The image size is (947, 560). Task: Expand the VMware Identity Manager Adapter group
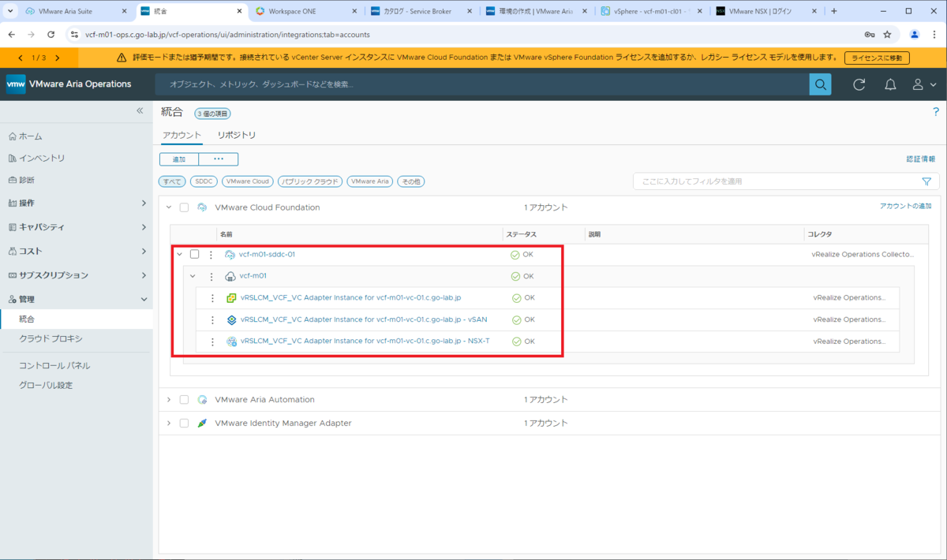point(168,423)
